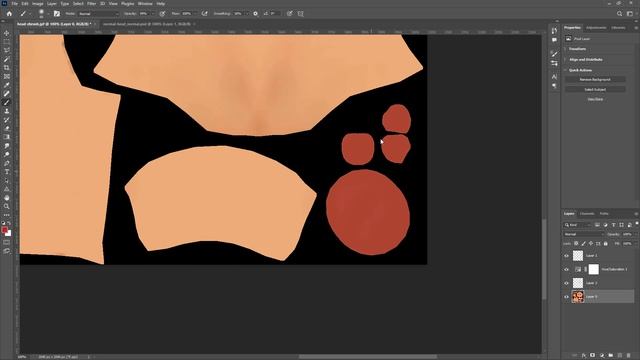
Task: Open smoothing options gear icon
Action: click(x=256, y=13)
